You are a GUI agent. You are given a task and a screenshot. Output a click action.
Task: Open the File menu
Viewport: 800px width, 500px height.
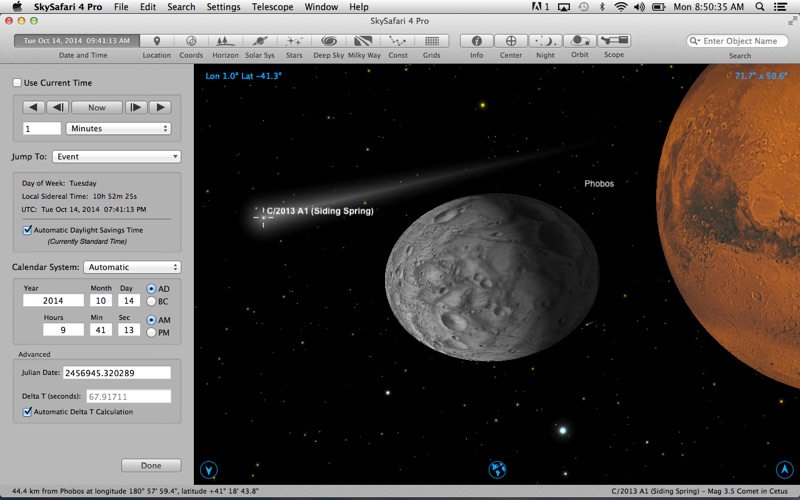[x=121, y=7]
